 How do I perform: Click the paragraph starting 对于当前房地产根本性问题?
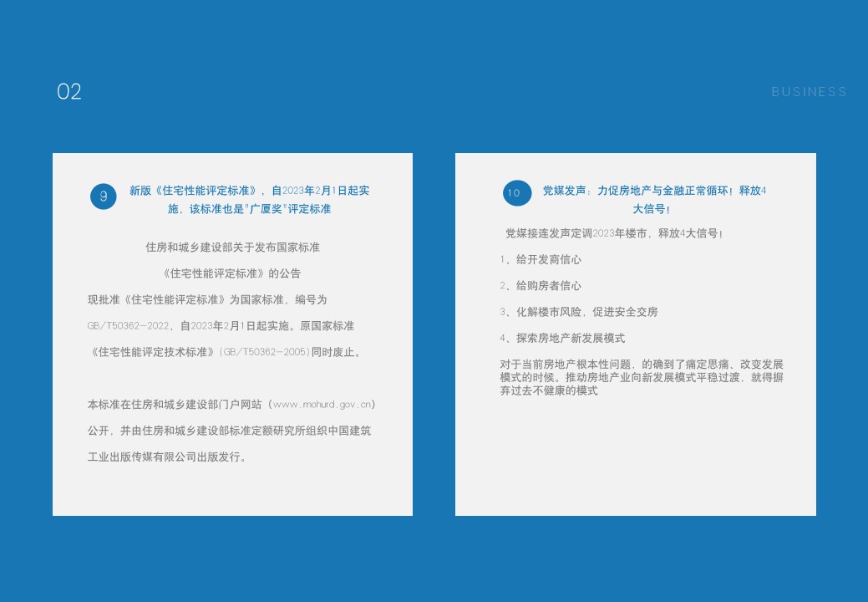click(x=642, y=377)
